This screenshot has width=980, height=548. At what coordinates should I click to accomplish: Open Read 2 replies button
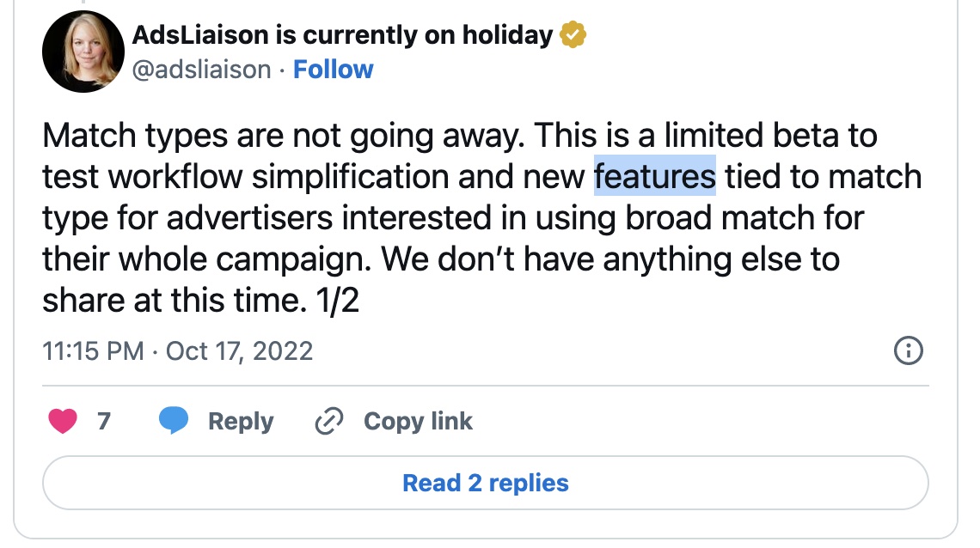485,483
